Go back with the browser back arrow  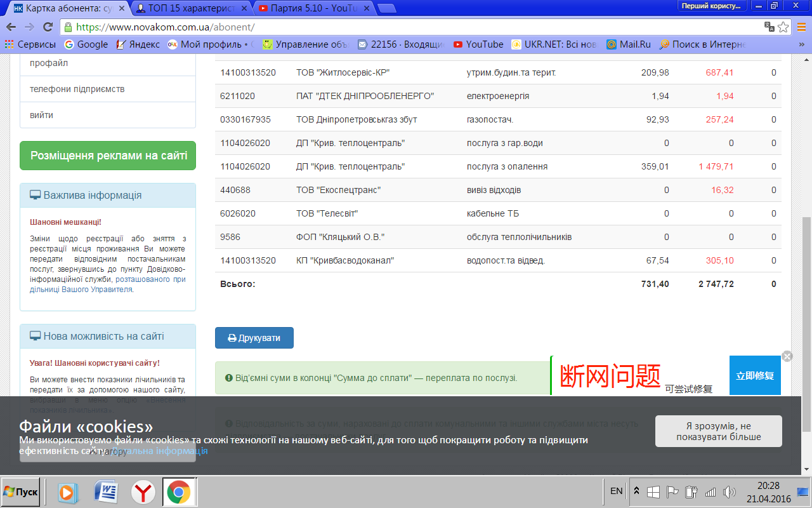11,27
